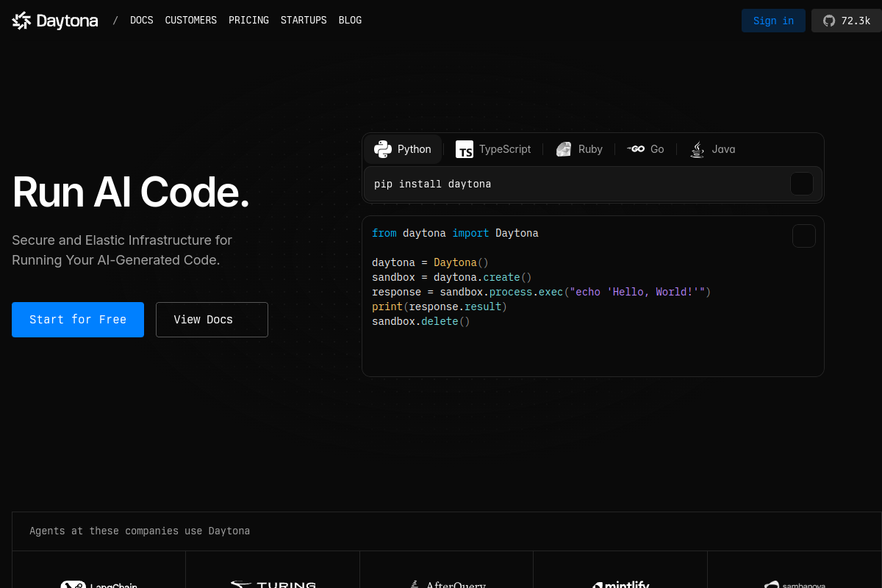Copy the Python code snippet
The width and height of the screenshot is (882, 588).
click(804, 236)
